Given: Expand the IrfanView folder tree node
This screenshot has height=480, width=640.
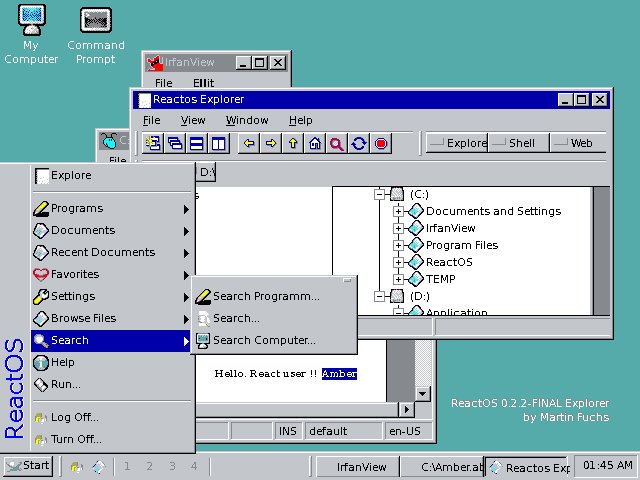Looking at the screenshot, I should click(398, 228).
